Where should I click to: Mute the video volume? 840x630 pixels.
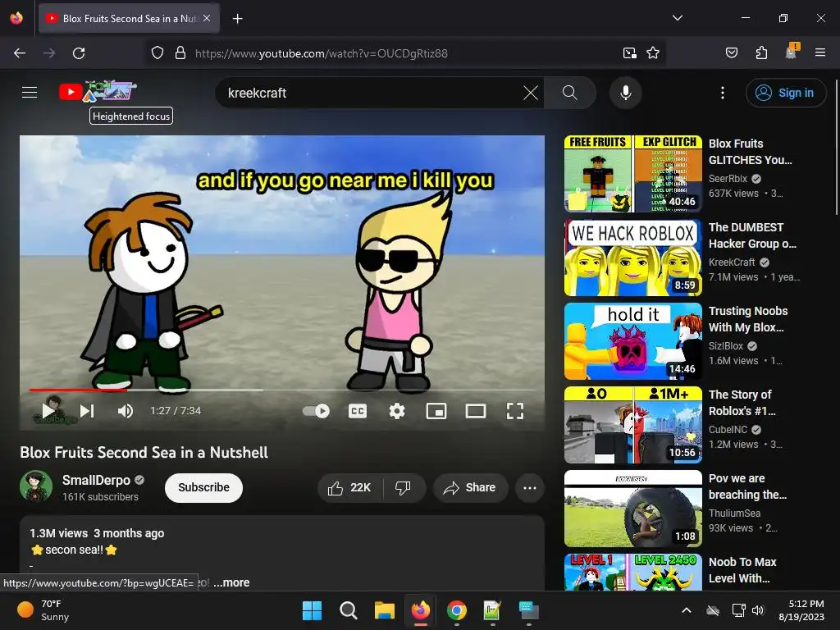click(x=126, y=411)
